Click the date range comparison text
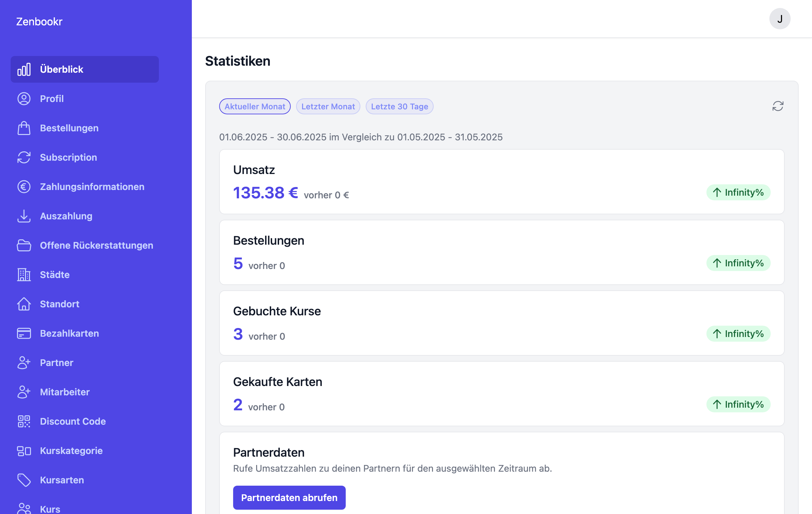Viewport: 812px width, 514px height. [x=361, y=137]
